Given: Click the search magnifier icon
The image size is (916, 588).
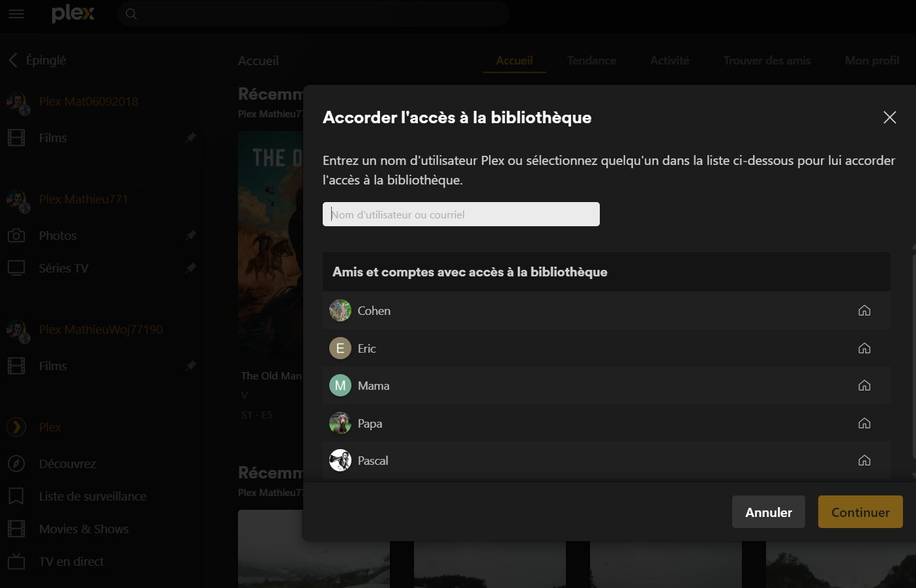Looking at the screenshot, I should (x=131, y=14).
